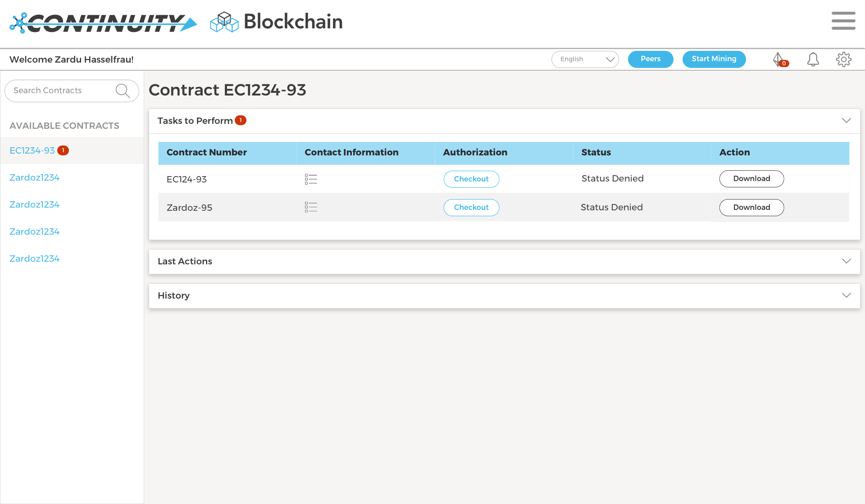
Task: Open the settings gear icon
Action: (x=843, y=59)
